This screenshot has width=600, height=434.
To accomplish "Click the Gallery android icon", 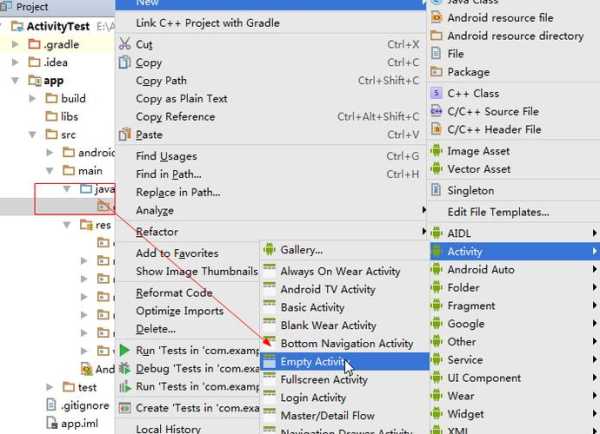I will click(269, 250).
